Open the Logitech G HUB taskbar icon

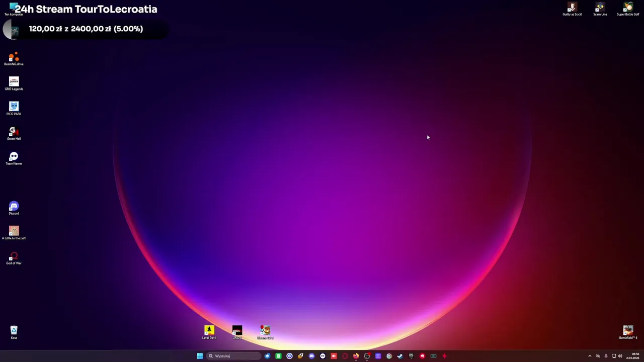click(x=289, y=356)
